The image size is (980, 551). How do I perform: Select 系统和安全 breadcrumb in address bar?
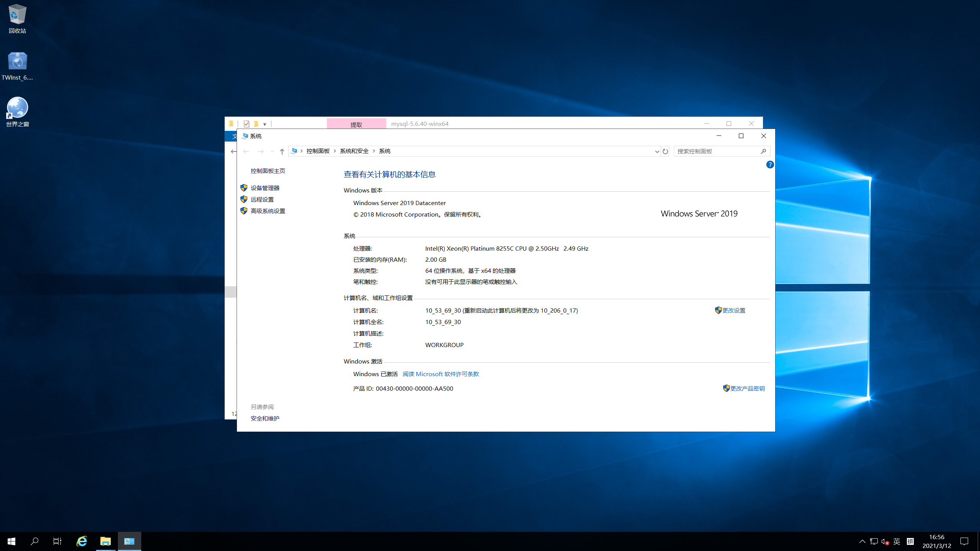(x=354, y=151)
